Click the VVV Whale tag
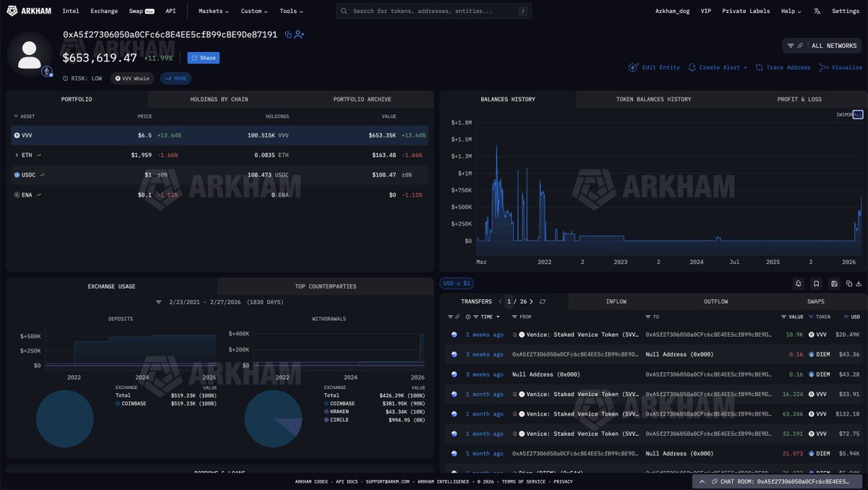 coord(132,78)
